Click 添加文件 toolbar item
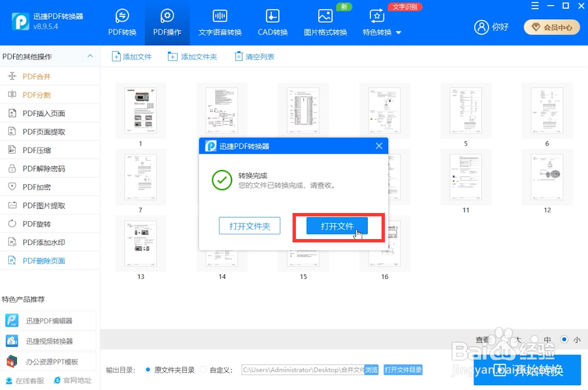The image size is (588, 390). [x=132, y=57]
